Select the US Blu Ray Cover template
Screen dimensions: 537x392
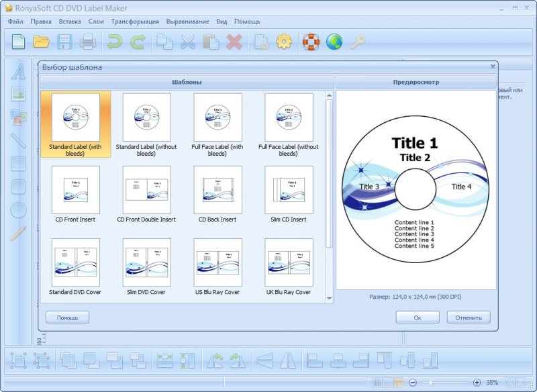(x=217, y=266)
